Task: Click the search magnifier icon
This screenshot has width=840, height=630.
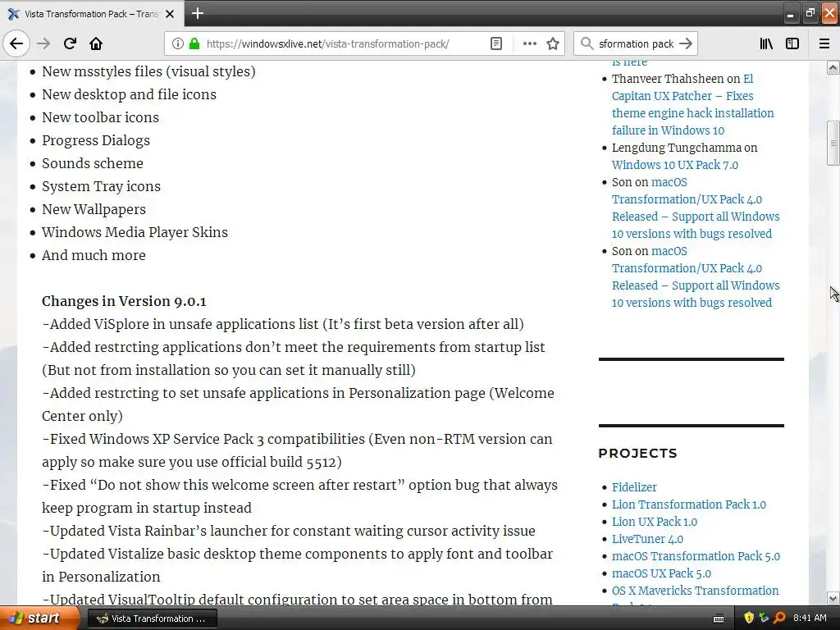Action: pos(587,43)
